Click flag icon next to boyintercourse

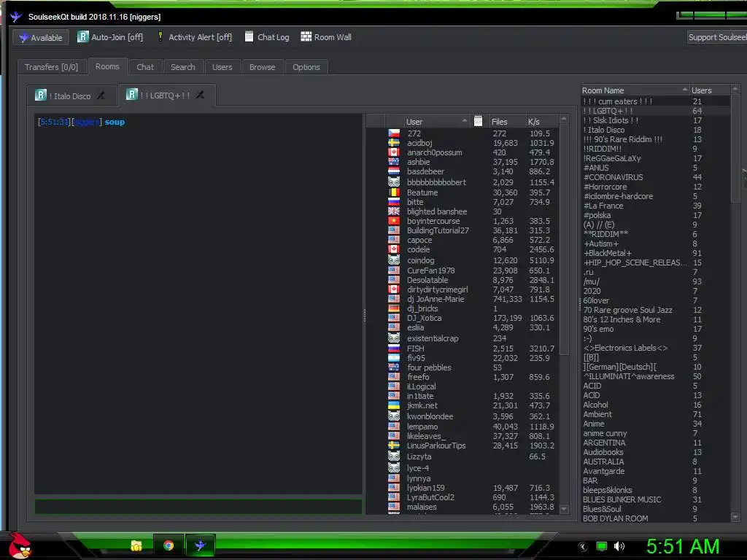click(x=394, y=221)
